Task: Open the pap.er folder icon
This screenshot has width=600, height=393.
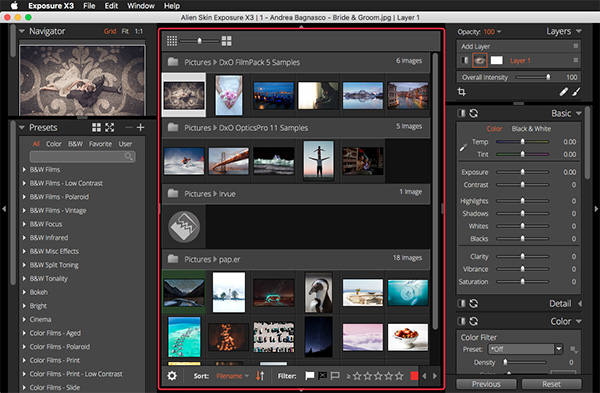Action: pos(173,259)
